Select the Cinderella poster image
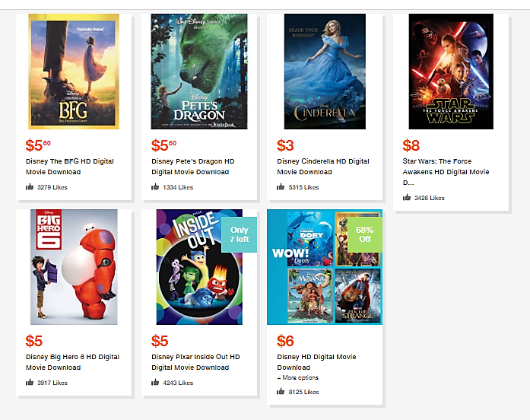Screen dimensions: 530x420 325,72
